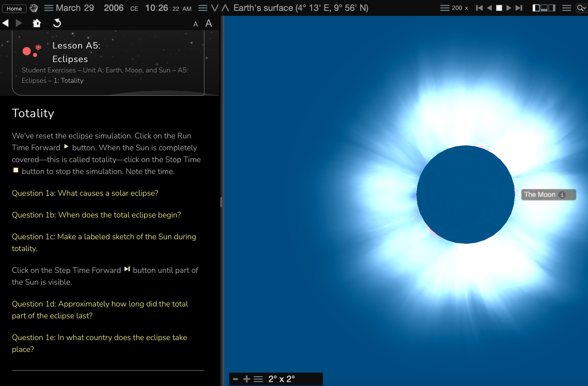Raise elevation with the up arrow
The width and height of the screenshot is (588, 386).
coord(225,8)
